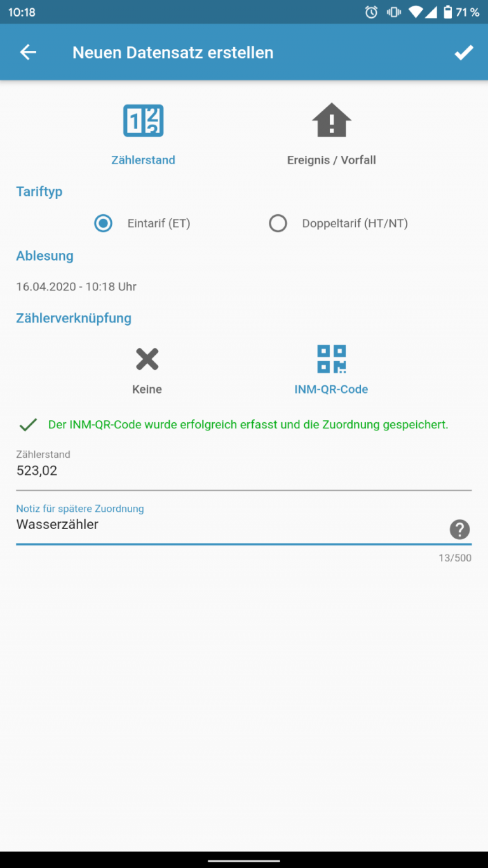488x868 pixels.
Task: Edit the Zählerstand value 523,02
Action: pyautogui.click(x=244, y=471)
